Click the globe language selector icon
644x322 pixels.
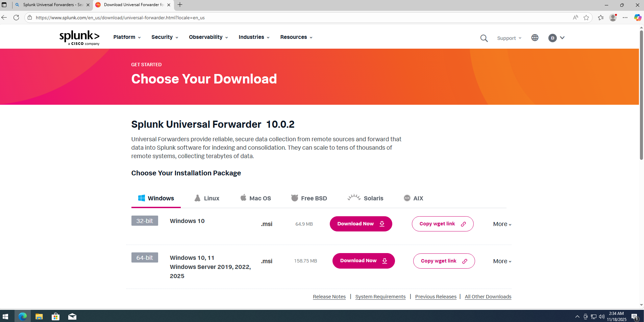point(535,38)
